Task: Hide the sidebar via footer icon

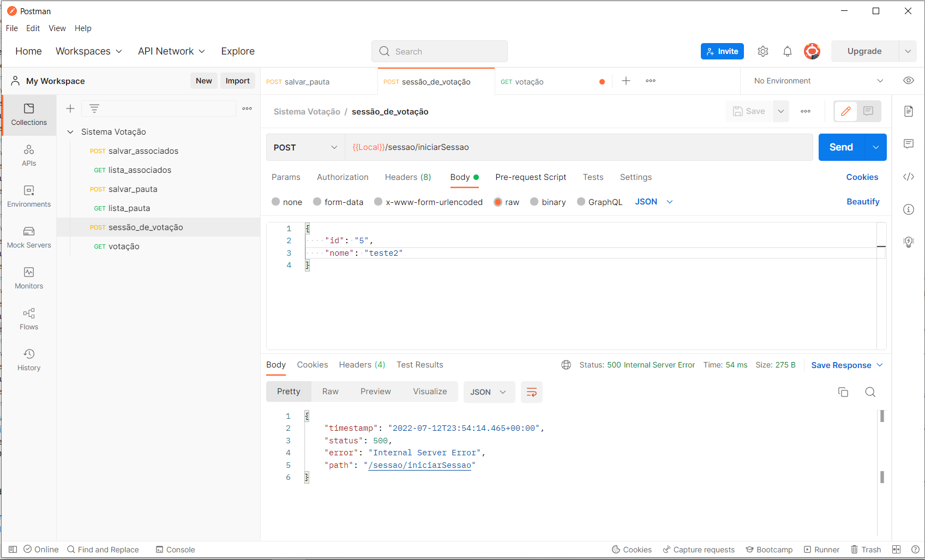Action: click(x=13, y=550)
